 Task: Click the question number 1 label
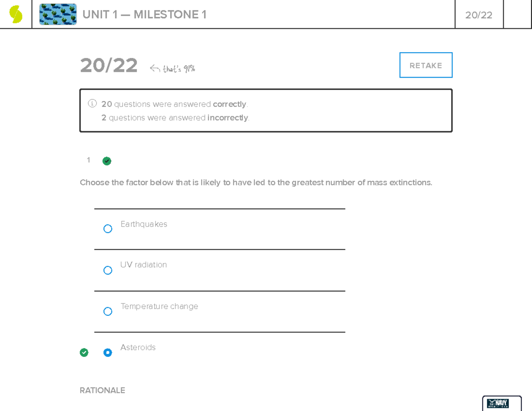[x=88, y=160]
